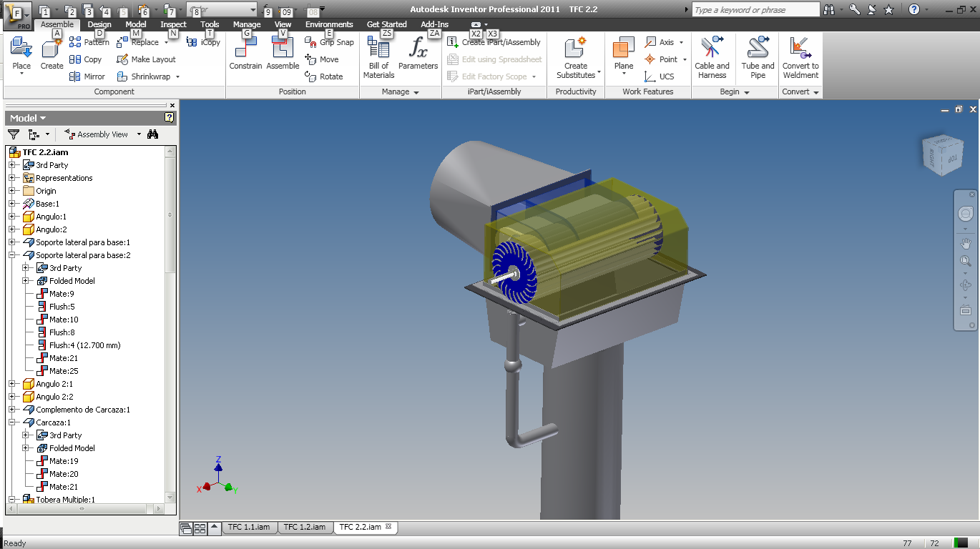Viewport: 980px width, 549px height.
Task: Switch to the TFC 1.2.iam document tab
Action: click(305, 528)
